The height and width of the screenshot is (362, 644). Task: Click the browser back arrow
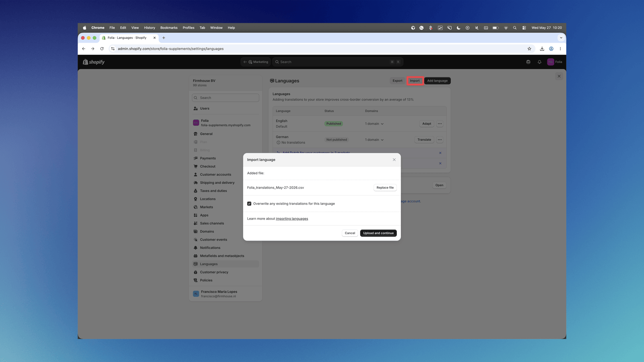[x=84, y=49]
